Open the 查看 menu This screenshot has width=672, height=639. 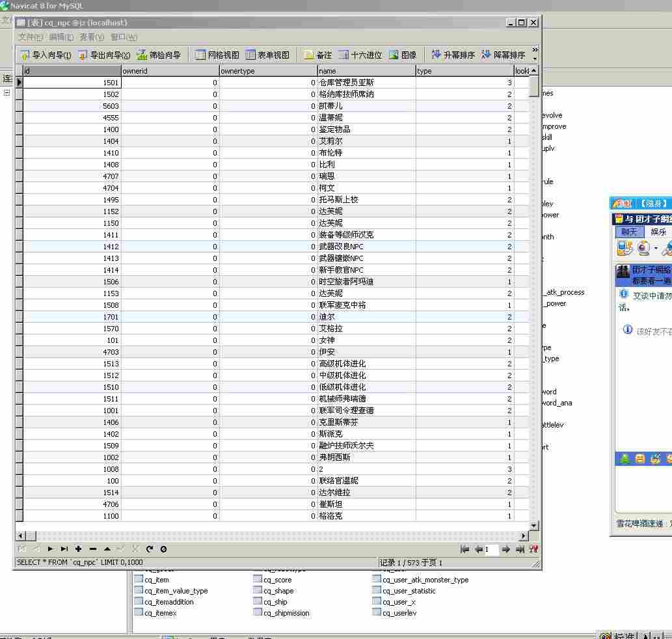point(91,37)
